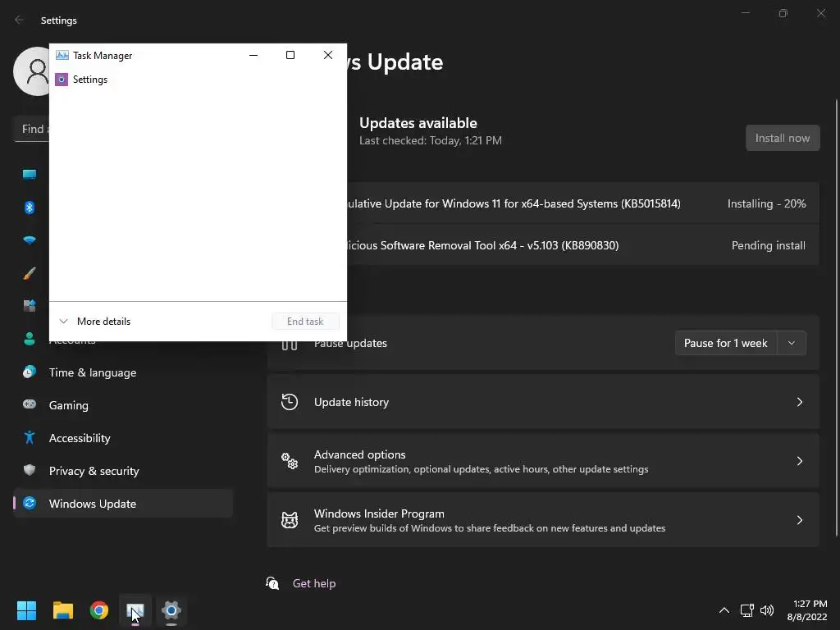840x630 pixels.
Task: Click the Time & language globe icon
Action: coord(30,372)
